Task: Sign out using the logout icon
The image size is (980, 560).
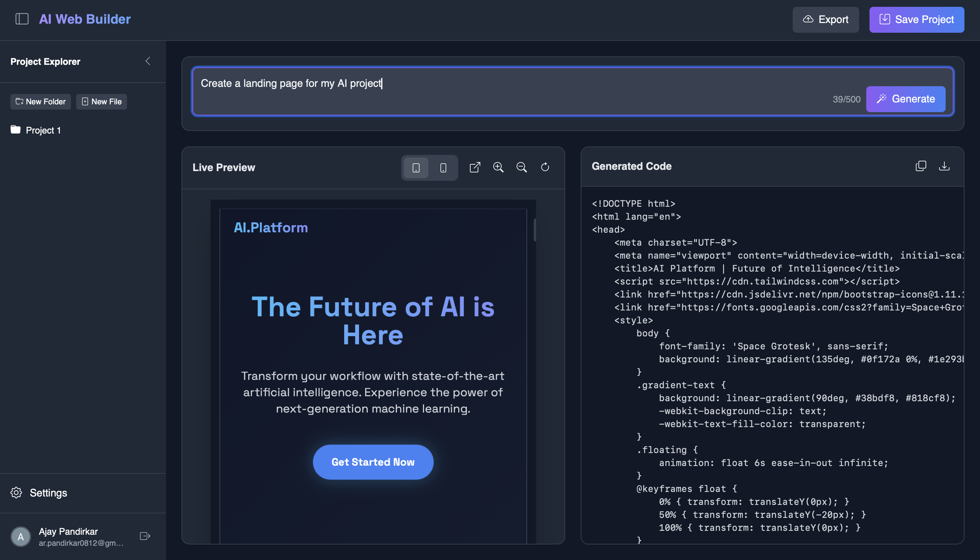Action: [x=145, y=536]
